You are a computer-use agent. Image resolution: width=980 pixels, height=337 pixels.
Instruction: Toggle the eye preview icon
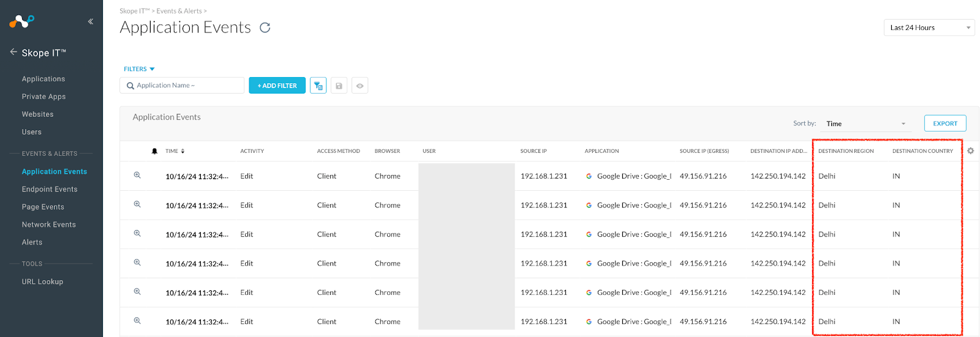tap(360, 86)
